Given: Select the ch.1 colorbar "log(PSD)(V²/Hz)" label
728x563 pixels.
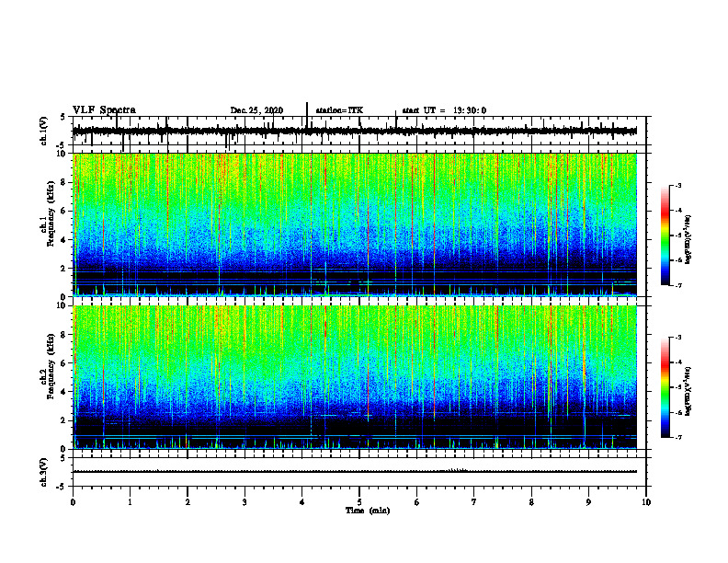Looking at the screenshot, I should [x=688, y=239].
